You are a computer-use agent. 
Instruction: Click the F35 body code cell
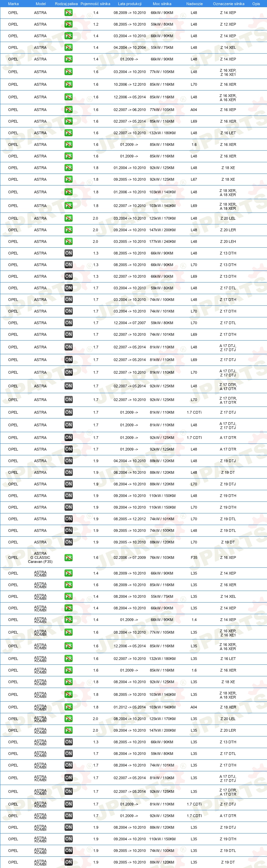[x=194, y=557]
